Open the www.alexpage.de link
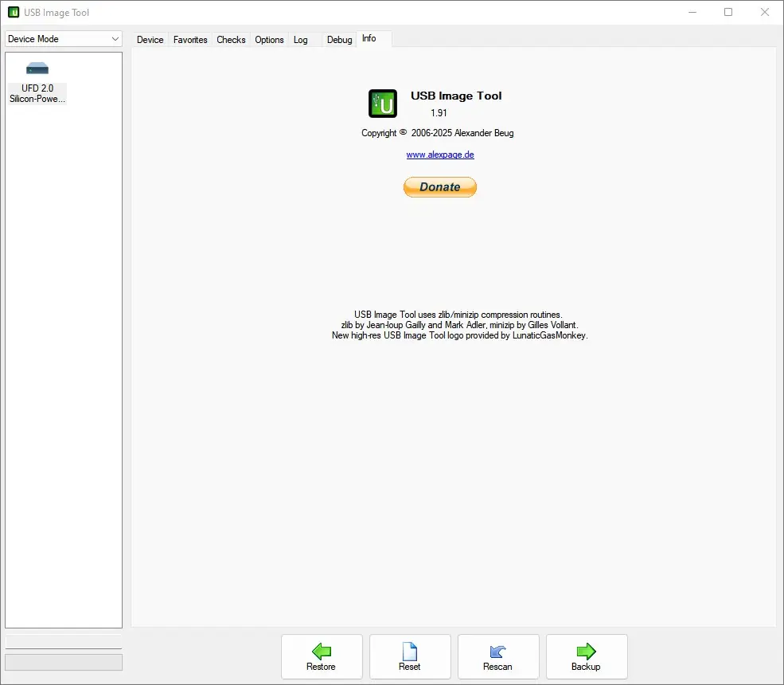 [x=440, y=155]
